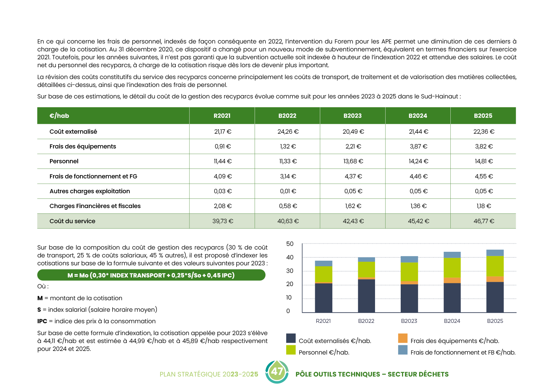The image size is (554, 392).
Task: Select the B2025 total value 46,77 €
Action: point(484,221)
